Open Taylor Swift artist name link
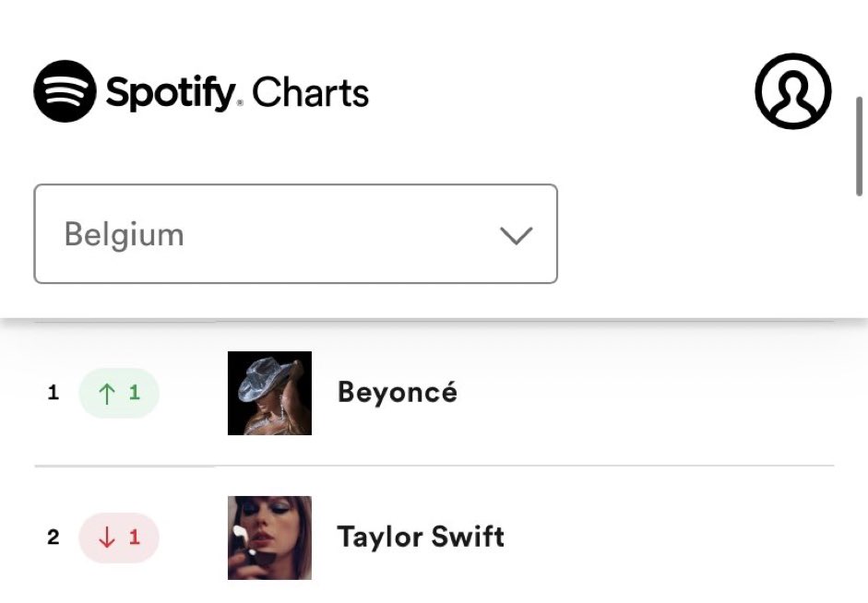 pos(421,537)
